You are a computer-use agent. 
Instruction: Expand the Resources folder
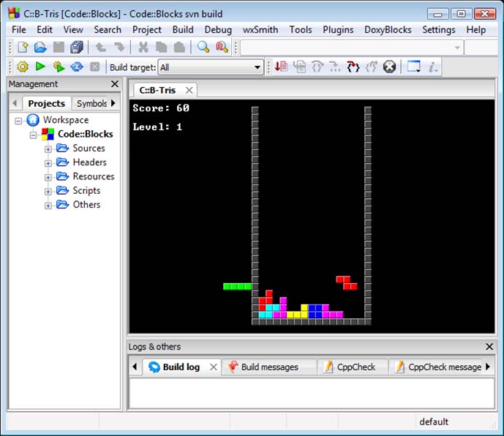(x=48, y=178)
